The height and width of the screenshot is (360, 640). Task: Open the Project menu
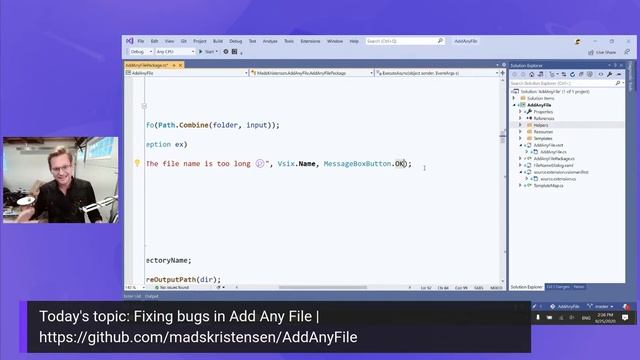[200, 41]
